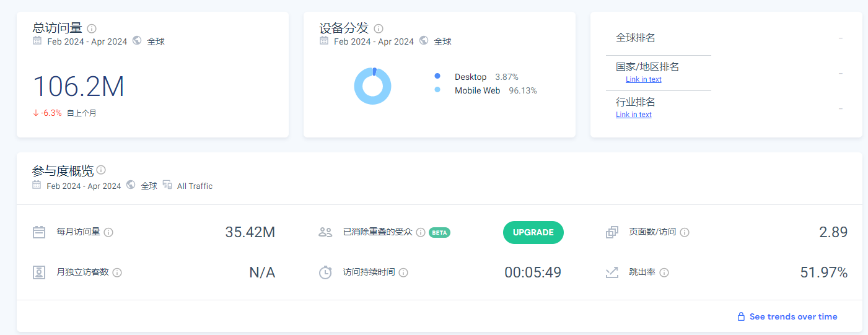Click Mobile Web legend light-blue dot
The height and width of the screenshot is (335, 868).
(x=437, y=90)
